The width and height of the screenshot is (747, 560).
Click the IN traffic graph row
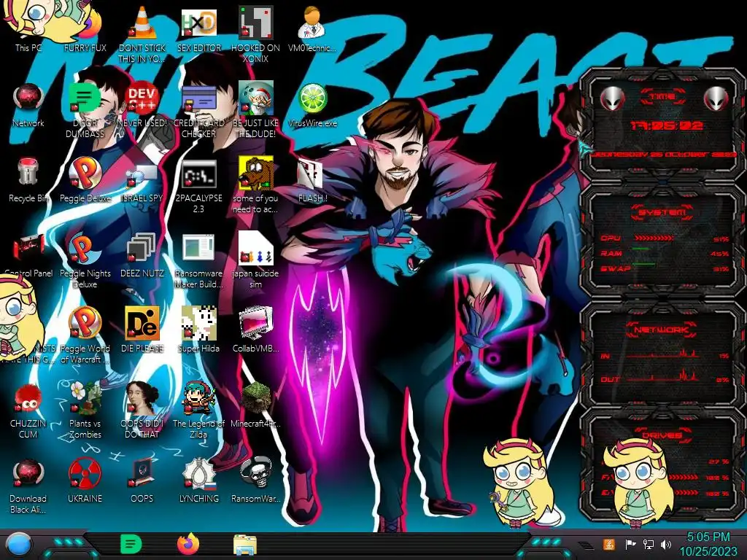[664, 355]
